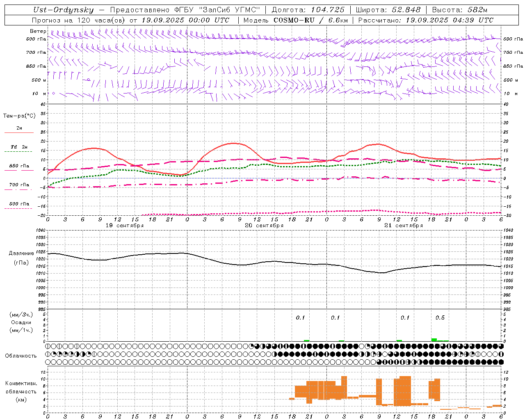The height and width of the screenshot is (420, 525).
Task: Select the longitude value 104.725
Action: pyautogui.click(x=328, y=10)
